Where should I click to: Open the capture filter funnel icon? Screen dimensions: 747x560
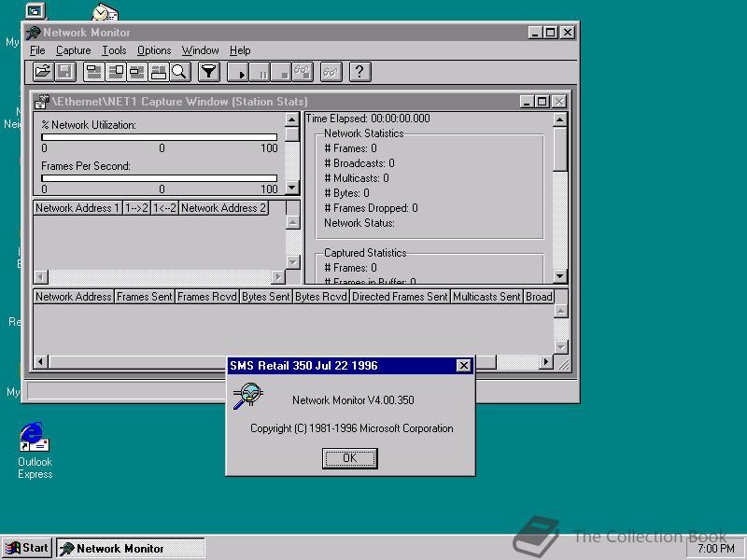pyautogui.click(x=208, y=72)
